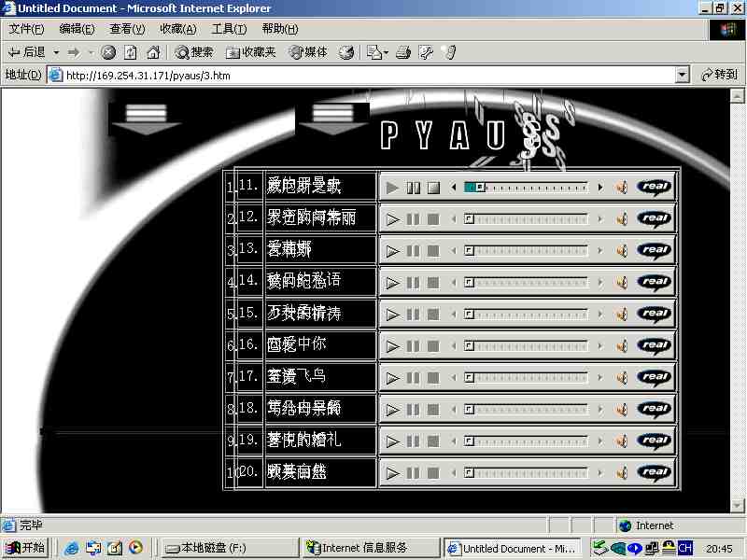The image size is (747, 560).
Task: Click the Real logo in track 13 row
Action: pos(655,250)
